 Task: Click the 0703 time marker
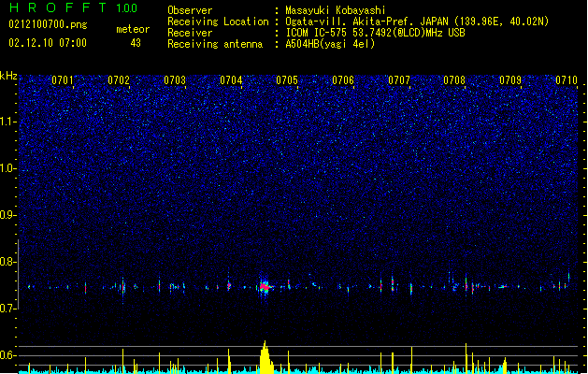(x=175, y=80)
